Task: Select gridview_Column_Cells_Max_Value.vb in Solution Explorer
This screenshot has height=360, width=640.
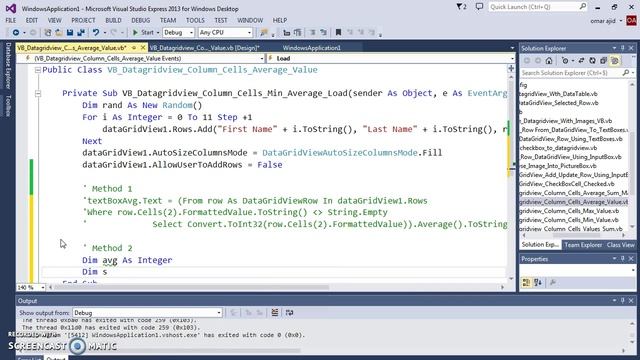Action: pyautogui.click(x=569, y=211)
